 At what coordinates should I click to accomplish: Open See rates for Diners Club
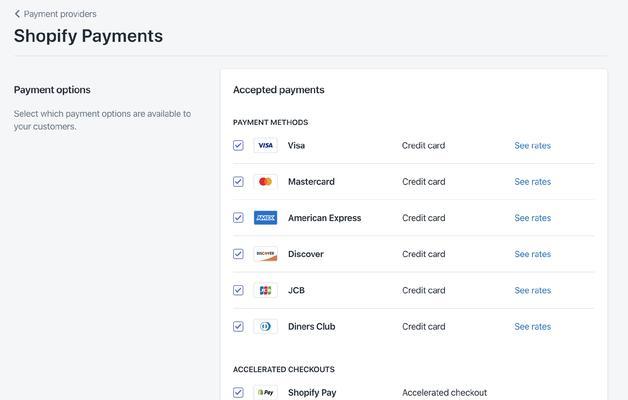[x=533, y=327]
